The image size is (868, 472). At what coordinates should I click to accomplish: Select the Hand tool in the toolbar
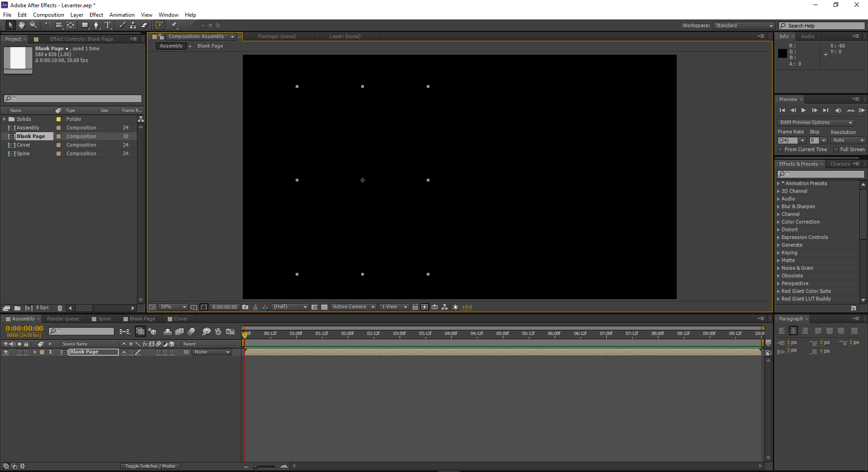pos(21,25)
